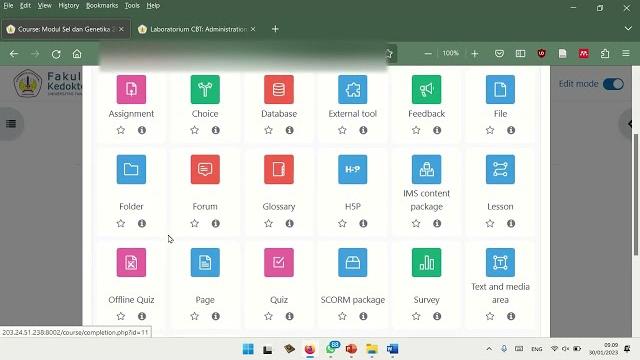Open WhatsApp from the taskbar
The image size is (640, 360).
pos(331,349)
